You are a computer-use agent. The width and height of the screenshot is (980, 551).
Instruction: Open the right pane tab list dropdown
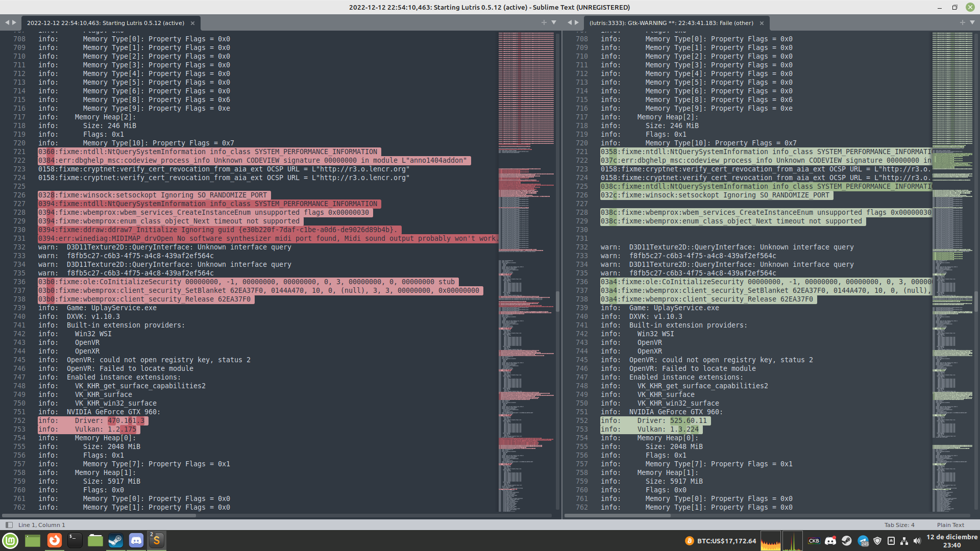972,22
